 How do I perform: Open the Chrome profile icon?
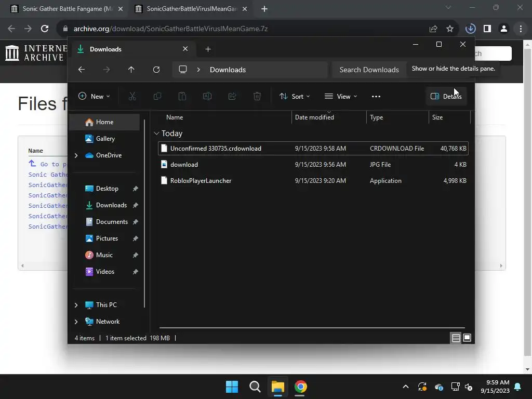504,29
